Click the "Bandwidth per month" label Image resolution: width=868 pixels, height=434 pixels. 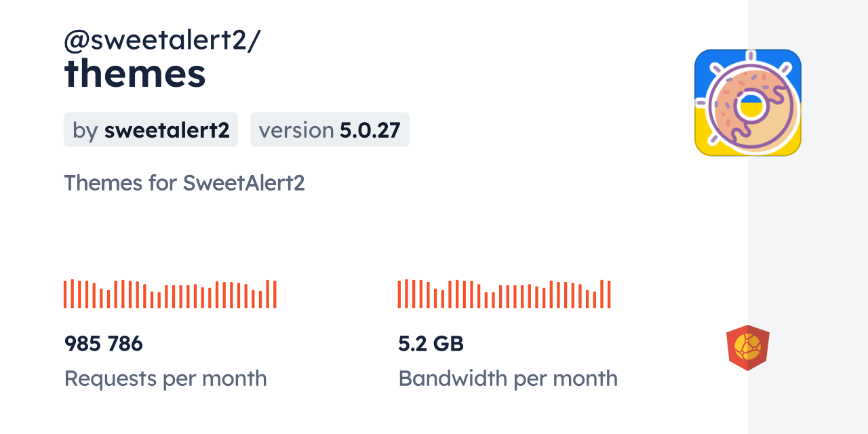(x=508, y=378)
